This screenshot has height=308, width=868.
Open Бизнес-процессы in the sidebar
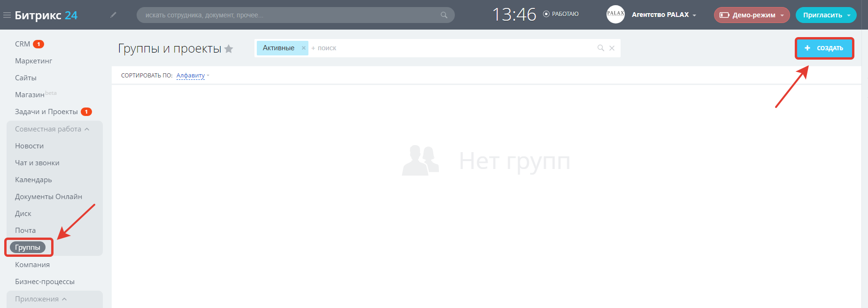[x=45, y=282]
